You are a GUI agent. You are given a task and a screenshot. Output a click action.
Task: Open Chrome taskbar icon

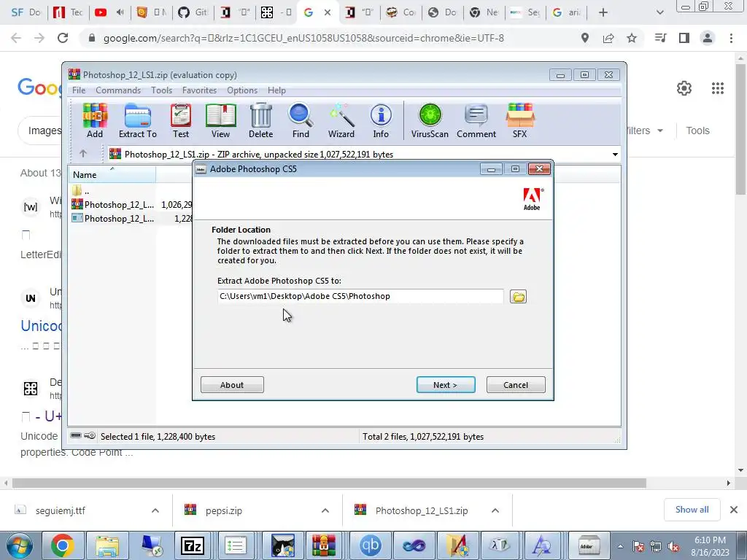click(63, 545)
